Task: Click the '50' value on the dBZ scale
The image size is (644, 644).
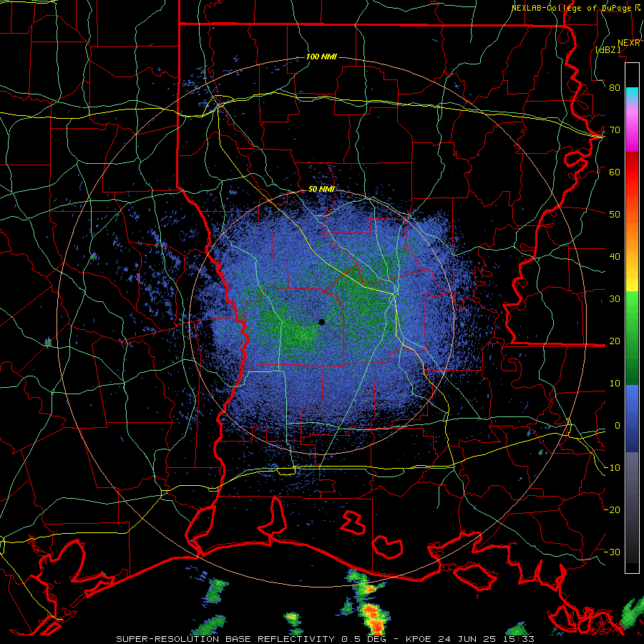Action: [615, 215]
